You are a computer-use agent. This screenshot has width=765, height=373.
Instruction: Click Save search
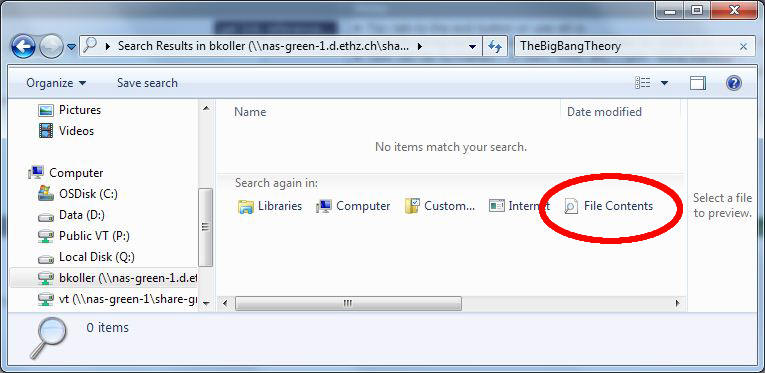147,83
